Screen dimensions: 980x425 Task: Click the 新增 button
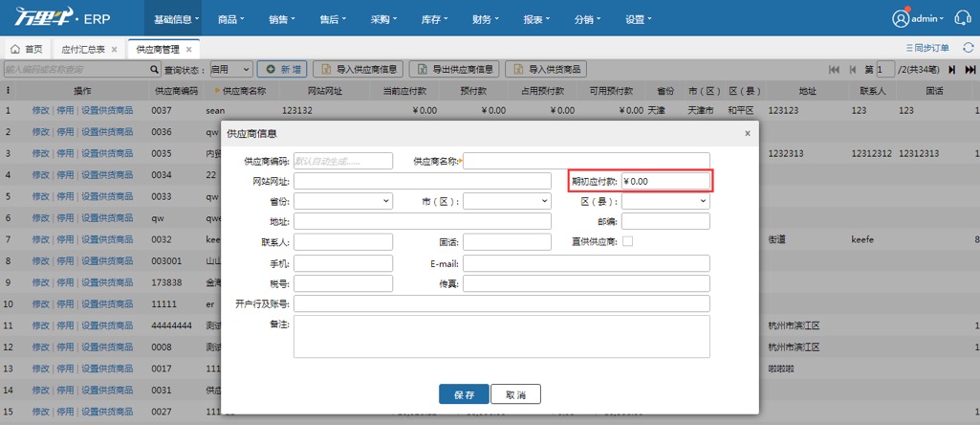(282, 70)
